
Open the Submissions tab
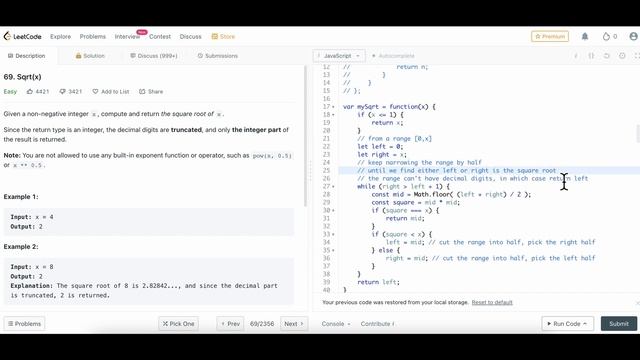pyautogui.click(x=218, y=56)
